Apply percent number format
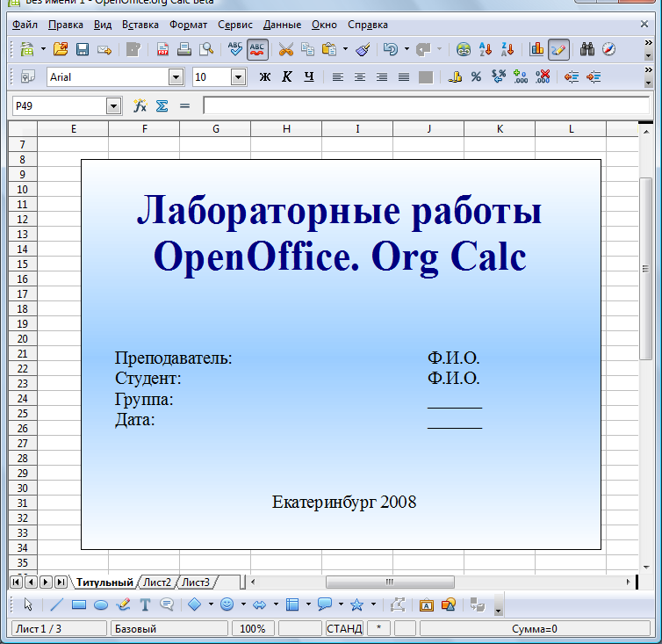The height and width of the screenshot is (644, 662). click(x=476, y=77)
